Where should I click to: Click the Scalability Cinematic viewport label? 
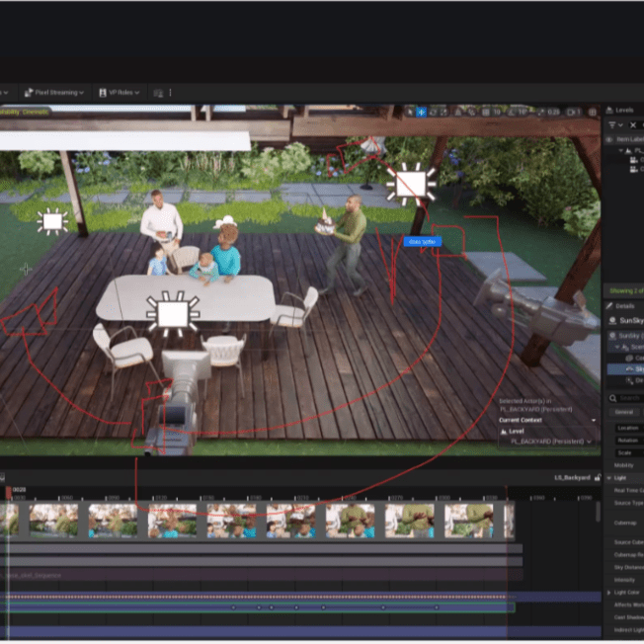point(25,113)
